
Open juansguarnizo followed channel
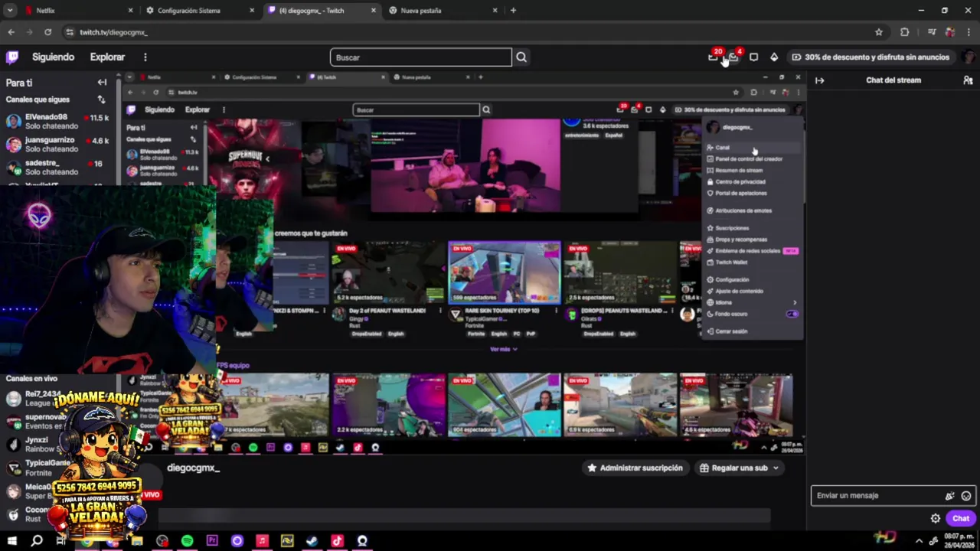[57, 145]
